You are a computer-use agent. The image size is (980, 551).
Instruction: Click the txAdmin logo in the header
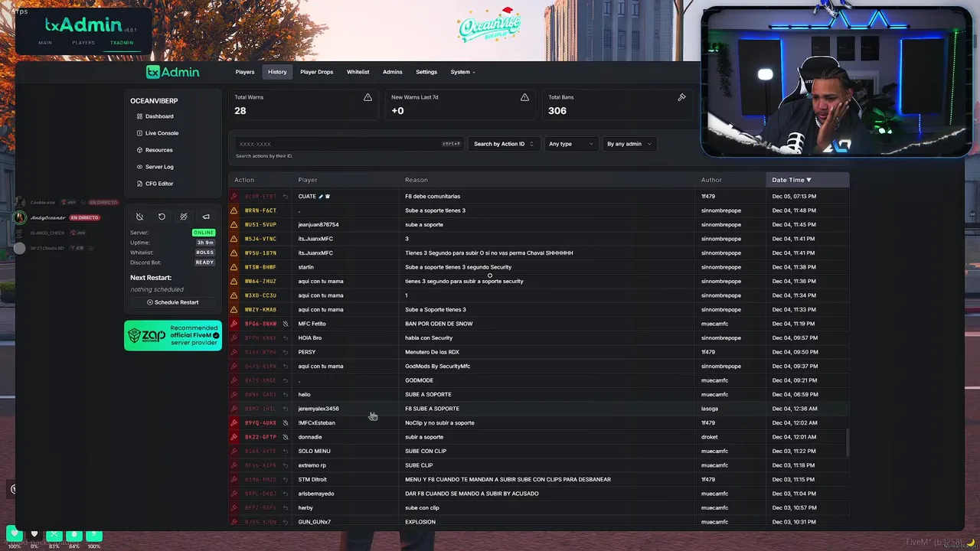coord(173,72)
